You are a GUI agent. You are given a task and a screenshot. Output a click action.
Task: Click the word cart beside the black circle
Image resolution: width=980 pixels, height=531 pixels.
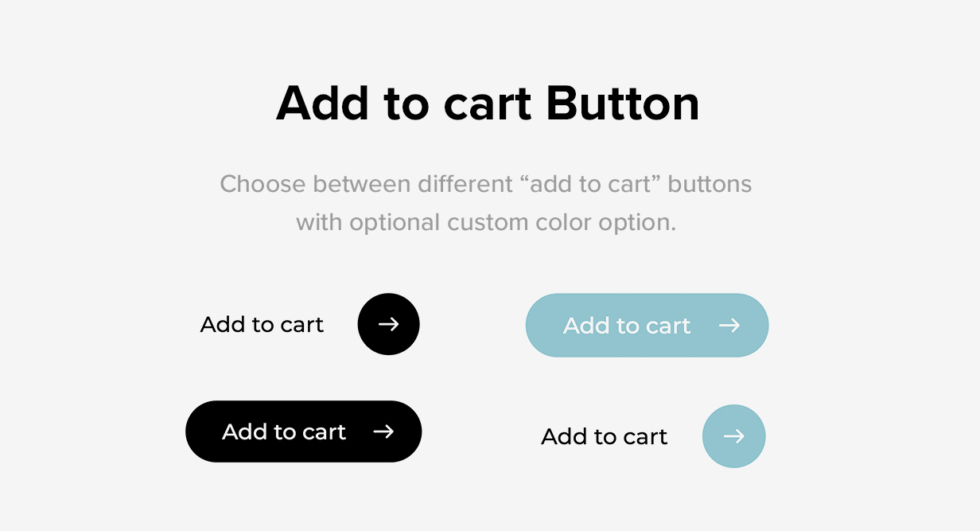click(302, 326)
